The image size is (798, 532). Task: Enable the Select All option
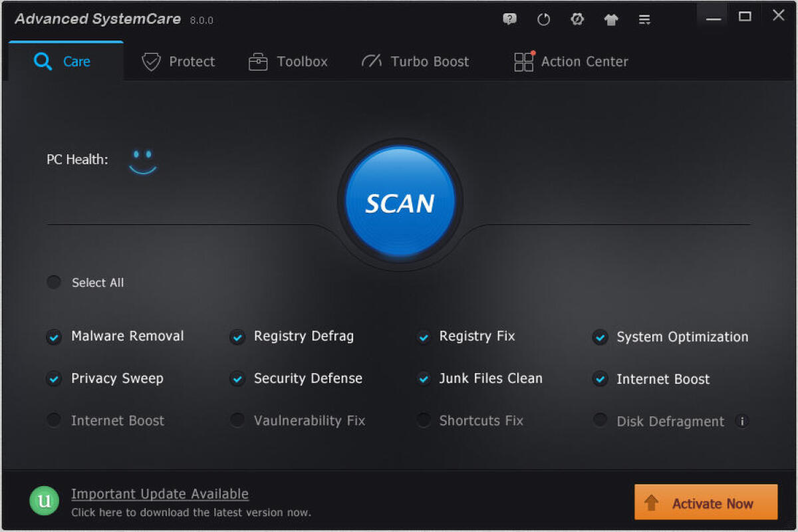tap(54, 282)
